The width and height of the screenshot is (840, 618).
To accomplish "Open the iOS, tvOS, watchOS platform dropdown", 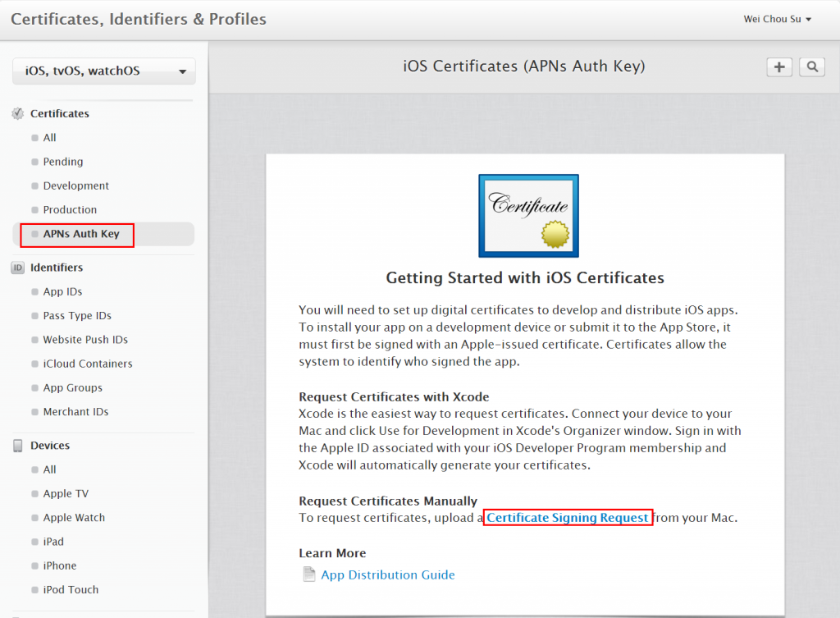I will coord(104,71).
